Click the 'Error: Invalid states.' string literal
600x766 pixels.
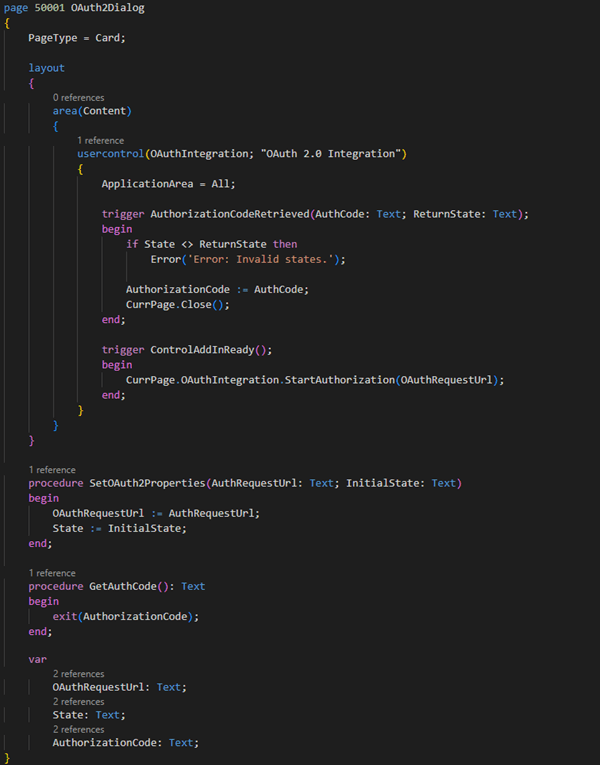(x=260, y=259)
